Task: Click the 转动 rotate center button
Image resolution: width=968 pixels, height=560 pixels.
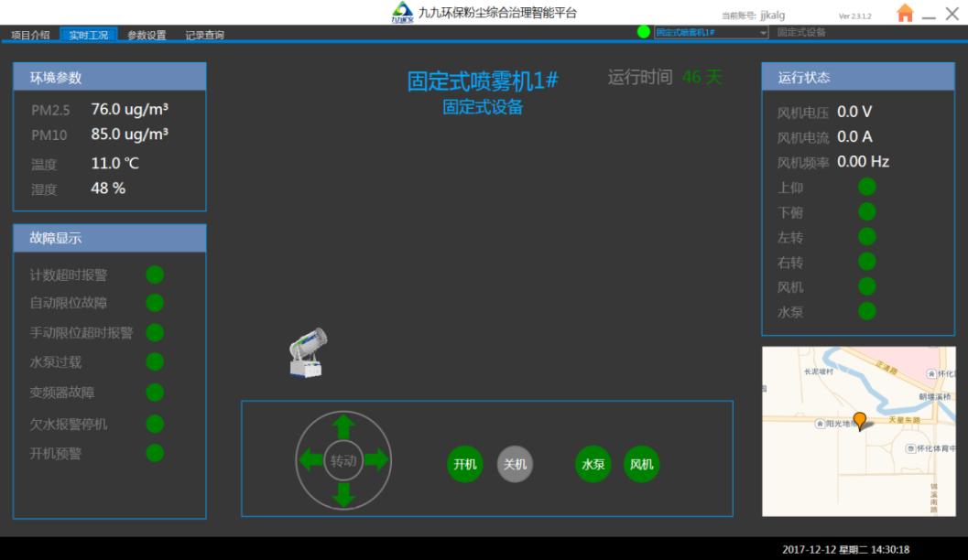Action: [x=343, y=460]
